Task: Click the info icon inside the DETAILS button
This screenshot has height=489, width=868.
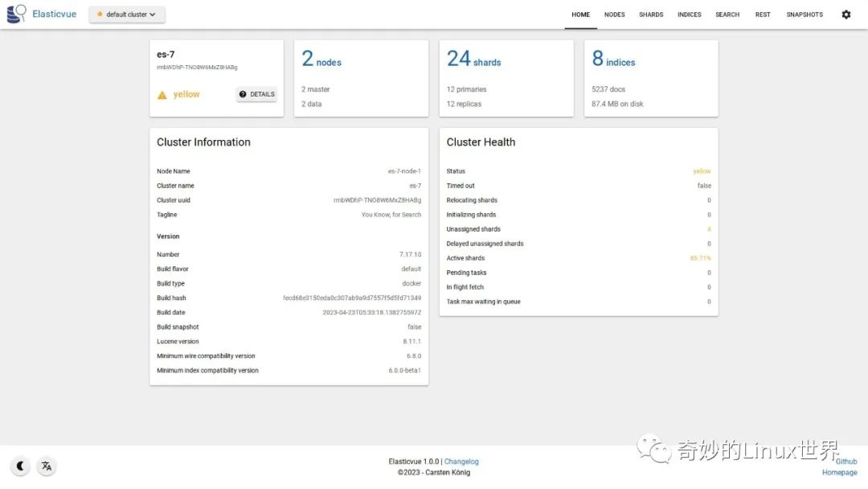Action: tap(241, 94)
